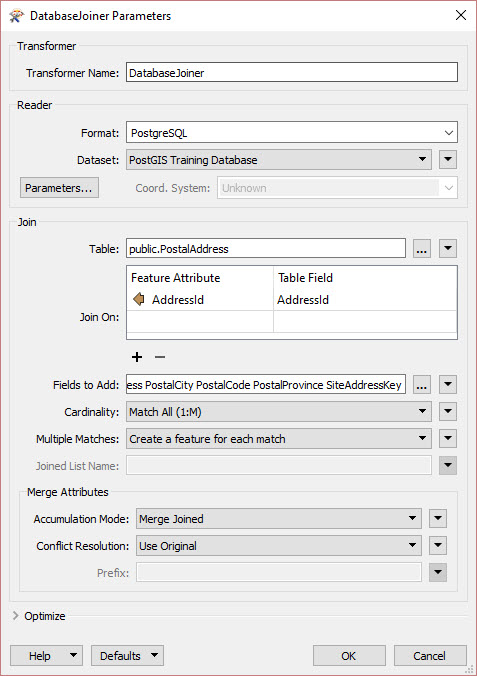Open the Format PostgreSQL combo box
477x676 pixels.
click(x=292, y=132)
